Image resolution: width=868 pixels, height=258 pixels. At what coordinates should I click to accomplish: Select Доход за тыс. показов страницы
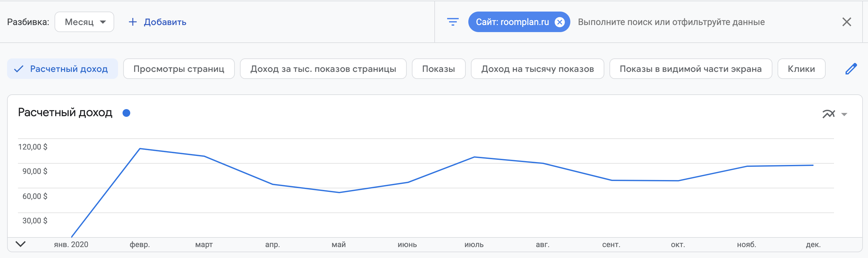tap(323, 69)
